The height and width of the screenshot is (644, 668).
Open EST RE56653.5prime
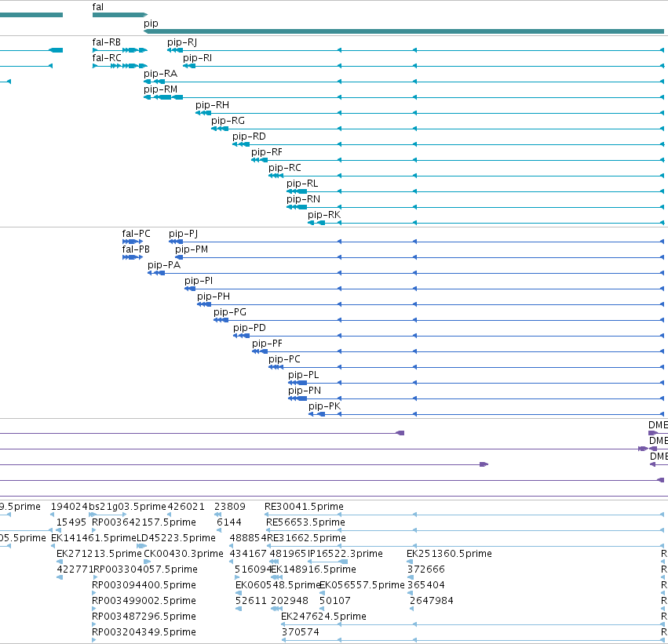305,522
